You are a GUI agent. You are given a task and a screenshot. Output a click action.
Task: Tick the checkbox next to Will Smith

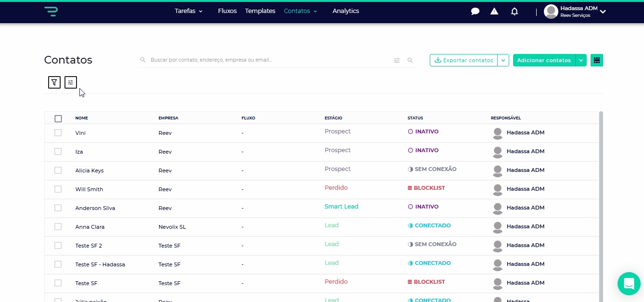[x=58, y=189]
